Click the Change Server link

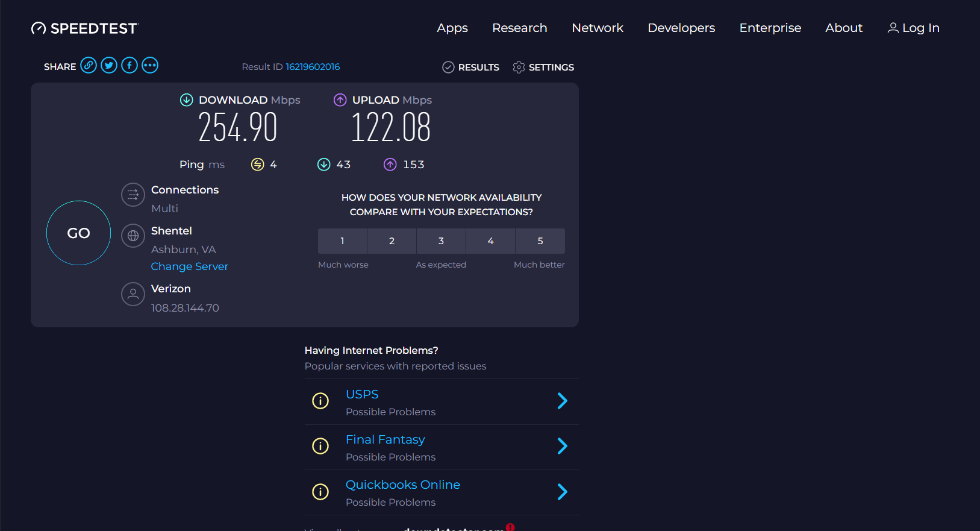[x=190, y=266]
